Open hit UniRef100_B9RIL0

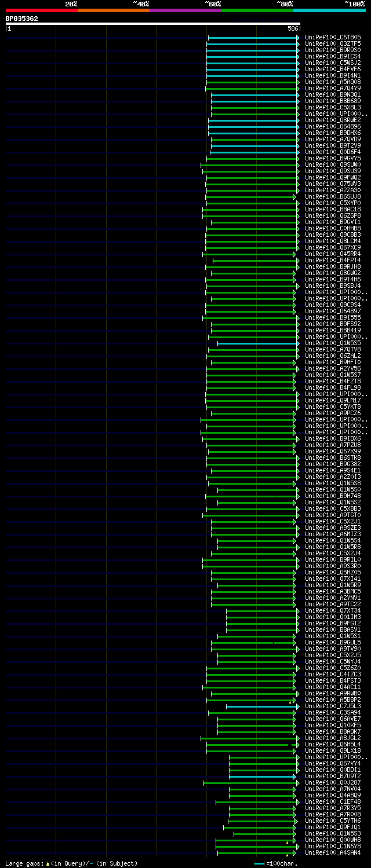pos(333,560)
